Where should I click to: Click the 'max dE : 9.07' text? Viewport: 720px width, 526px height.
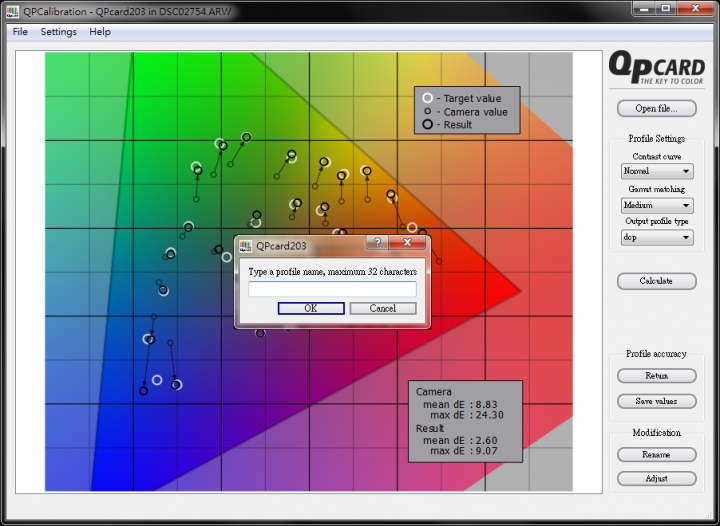click(464, 451)
